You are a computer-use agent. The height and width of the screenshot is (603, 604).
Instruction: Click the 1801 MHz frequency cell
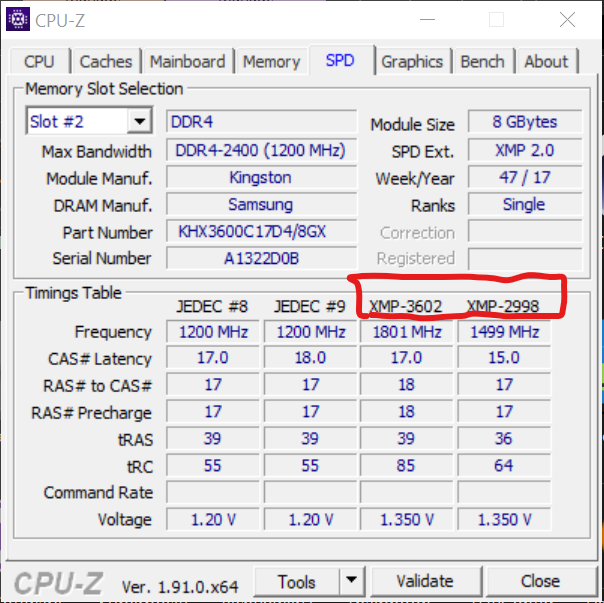pyautogui.click(x=406, y=332)
